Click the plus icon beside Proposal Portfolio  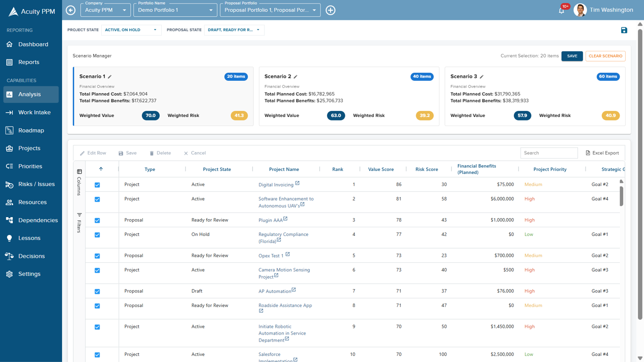(x=331, y=10)
